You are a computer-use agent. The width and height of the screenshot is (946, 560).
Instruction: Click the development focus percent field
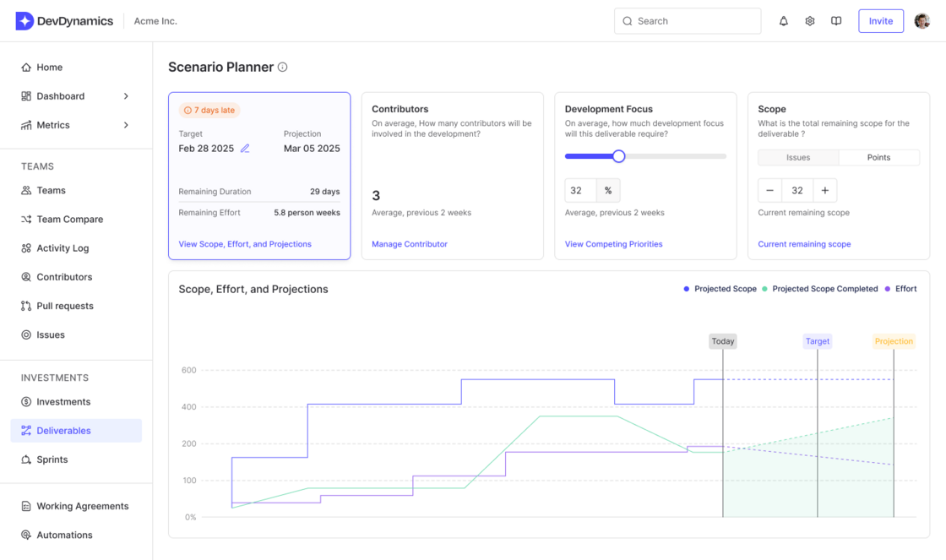(580, 191)
